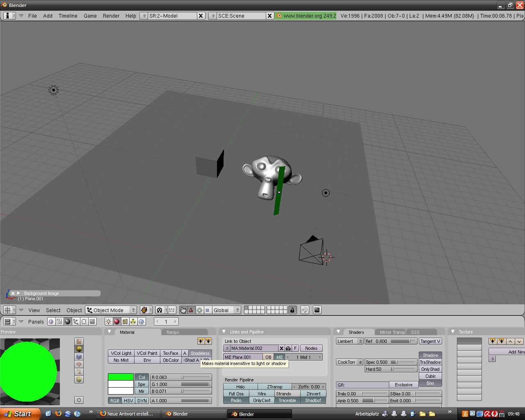525x420 pixels.
Task: Open the SCE:Scene selector dropdown
Action: (212, 16)
